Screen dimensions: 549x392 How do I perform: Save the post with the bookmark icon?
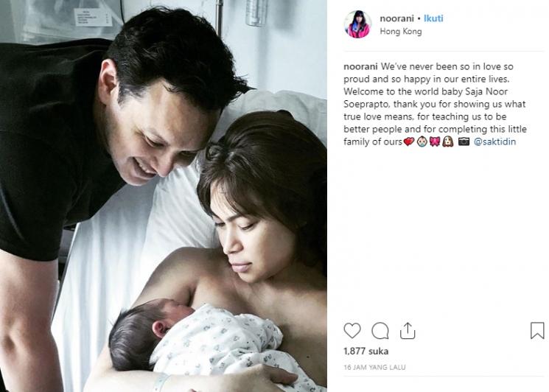(537, 330)
